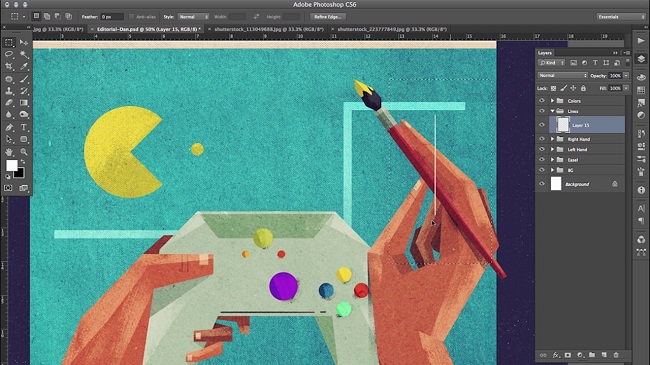Switch to the shutterstock_223777849.jpg tab
650x365 pixels.
392,29
